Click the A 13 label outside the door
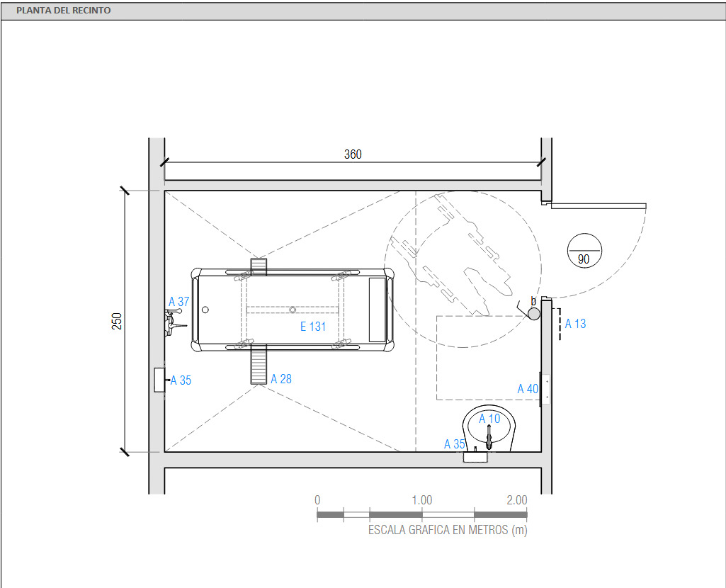The image size is (726, 588). (575, 324)
